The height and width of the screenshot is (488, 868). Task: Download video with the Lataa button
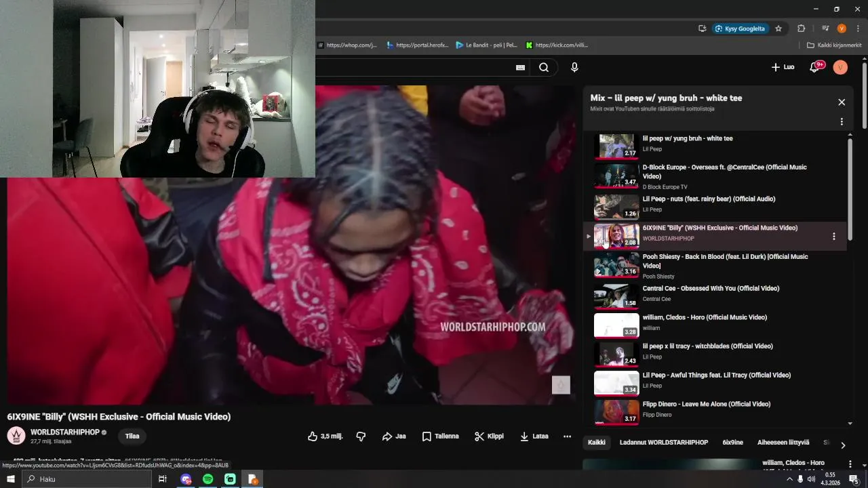pos(534,436)
